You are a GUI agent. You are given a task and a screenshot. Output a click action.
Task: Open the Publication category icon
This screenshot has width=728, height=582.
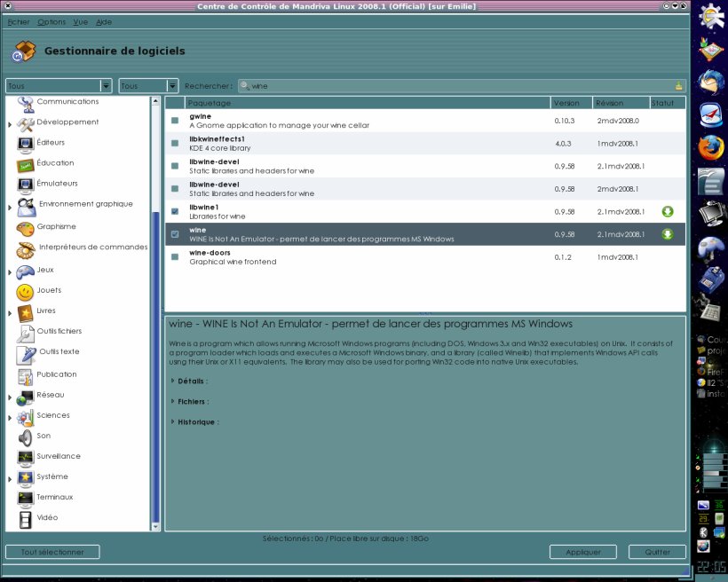click(x=26, y=376)
